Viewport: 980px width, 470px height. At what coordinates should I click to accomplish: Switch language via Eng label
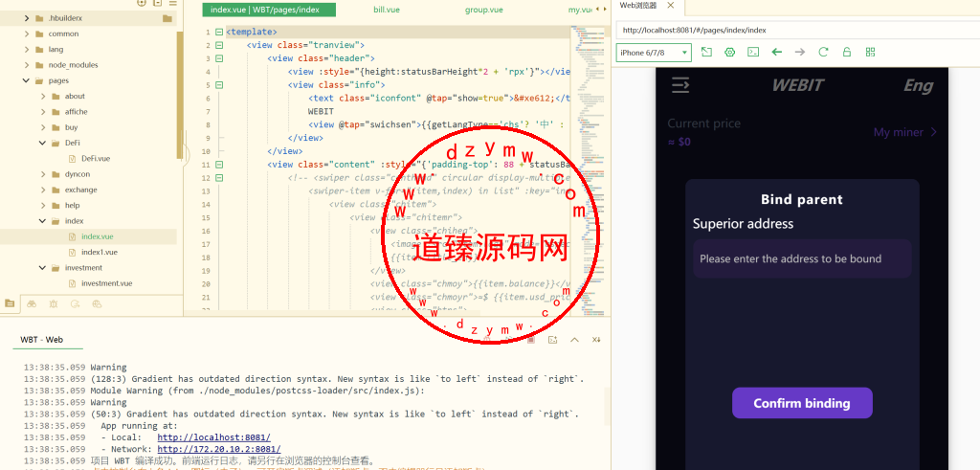[x=918, y=85]
